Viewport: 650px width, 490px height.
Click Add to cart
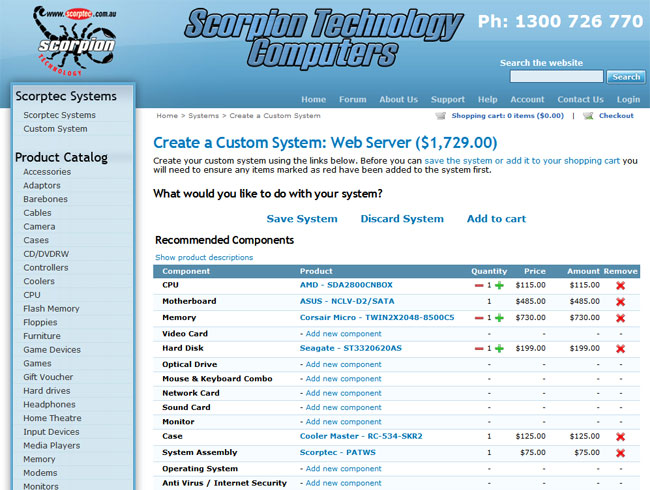tap(496, 219)
